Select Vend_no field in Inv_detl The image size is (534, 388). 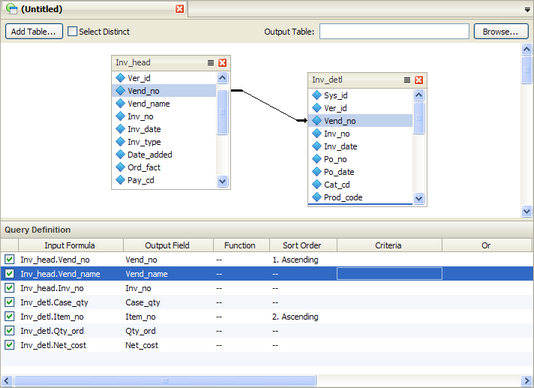[361, 121]
